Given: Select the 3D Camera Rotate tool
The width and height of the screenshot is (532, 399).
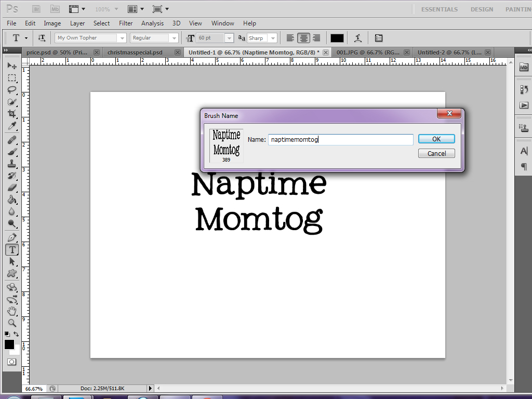Looking at the screenshot, I should pos(12,299).
